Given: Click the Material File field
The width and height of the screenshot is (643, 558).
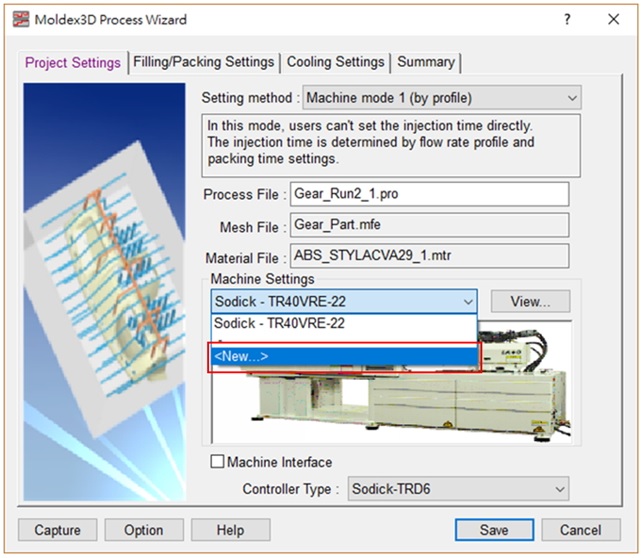Looking at the screenshot, I should tap(429, 256).
